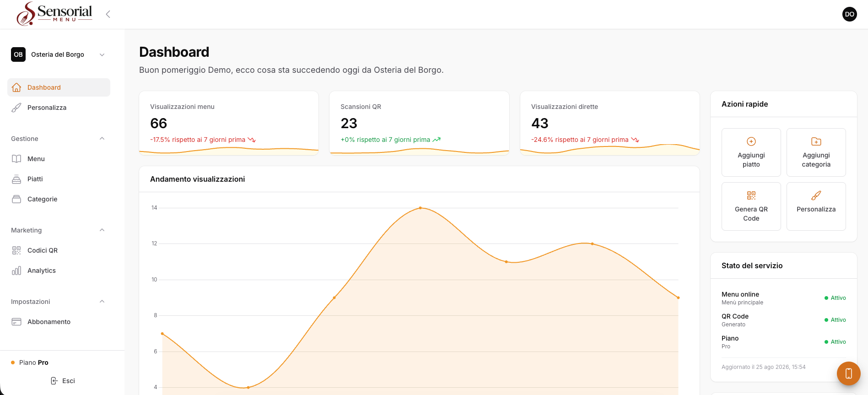Click the Personalizza quick action button

816,206
